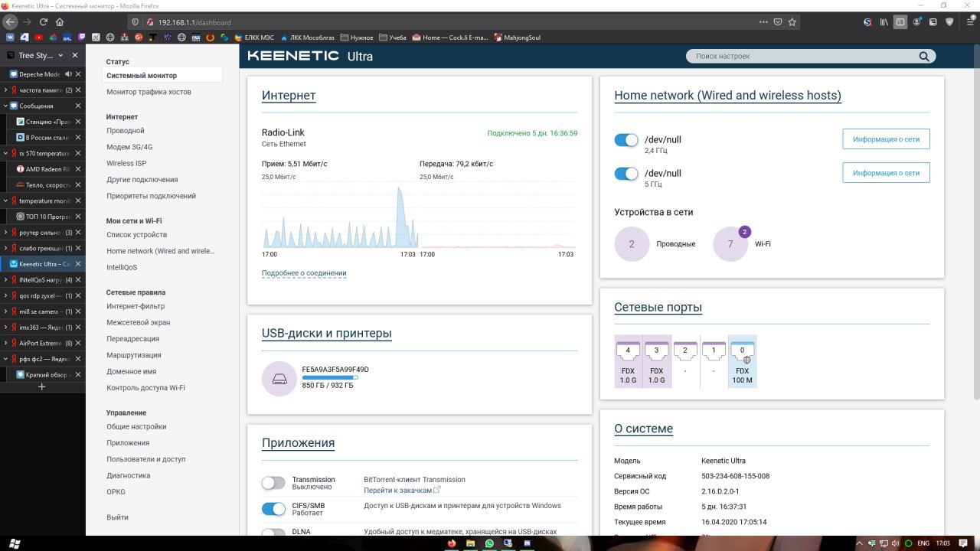This screenshot has width=980, height=551.
Task: Open the page actions three-dots menu
Action: point(763,22)
